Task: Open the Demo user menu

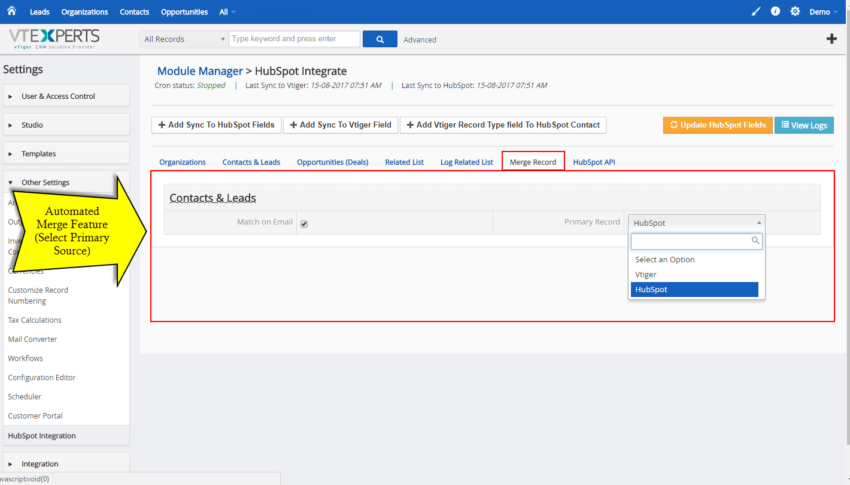Action: tap(823, 12)
